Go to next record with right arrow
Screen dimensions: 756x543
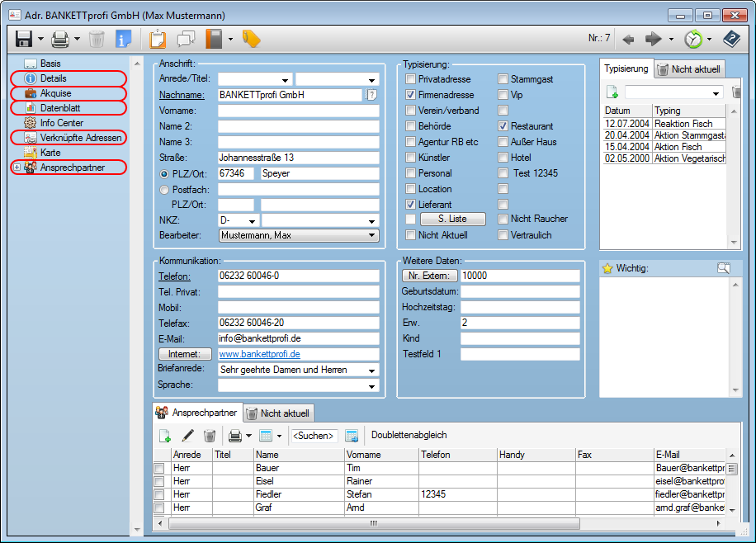point(654,39)
